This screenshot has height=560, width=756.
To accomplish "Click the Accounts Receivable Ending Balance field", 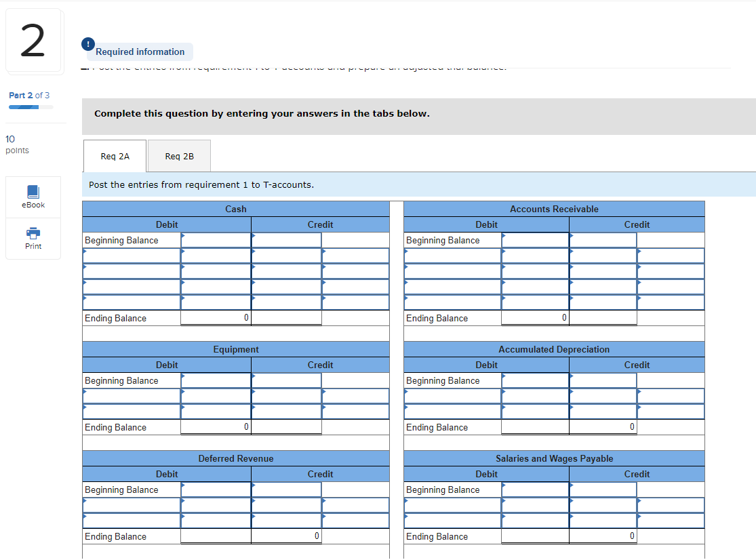I will coord(535,318).
